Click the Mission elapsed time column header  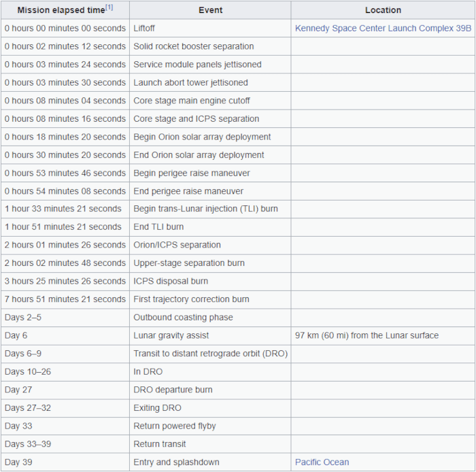(60, 10)
